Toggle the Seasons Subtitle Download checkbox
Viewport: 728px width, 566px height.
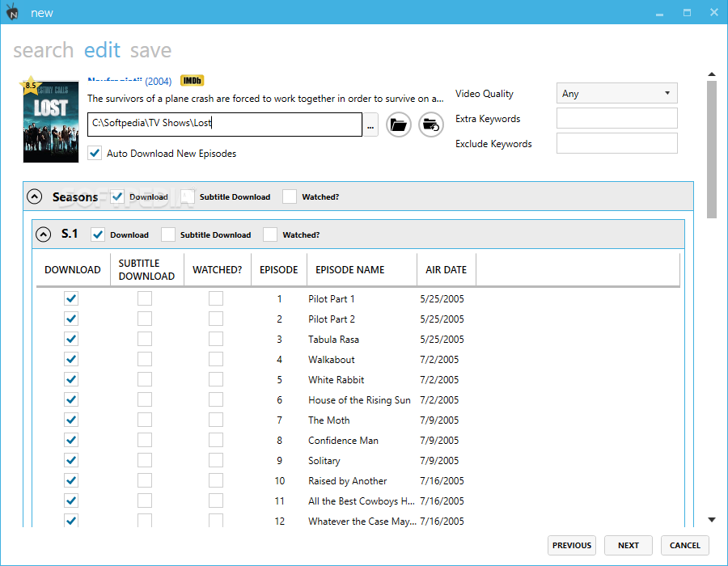pyautogui.click(x=188, y=196)
